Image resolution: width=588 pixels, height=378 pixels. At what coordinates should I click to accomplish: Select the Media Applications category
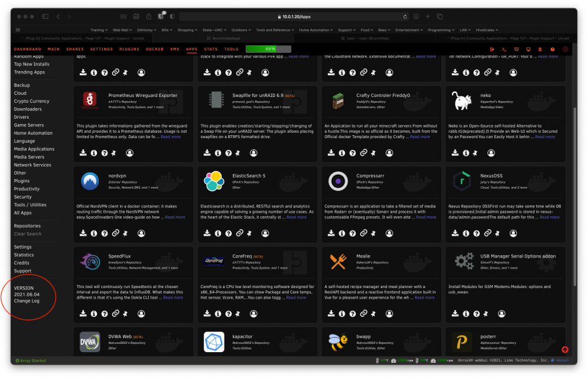(x=34, y=149)
